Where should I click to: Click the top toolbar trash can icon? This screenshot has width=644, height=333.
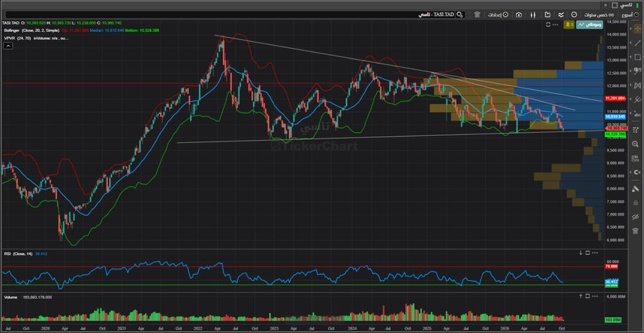tap(477, 15)
